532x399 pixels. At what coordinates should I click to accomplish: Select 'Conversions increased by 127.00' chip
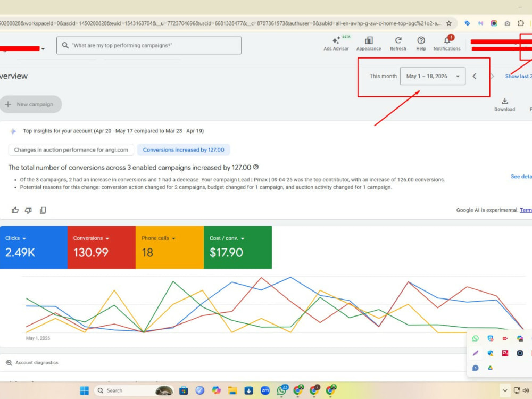point(184,149)
